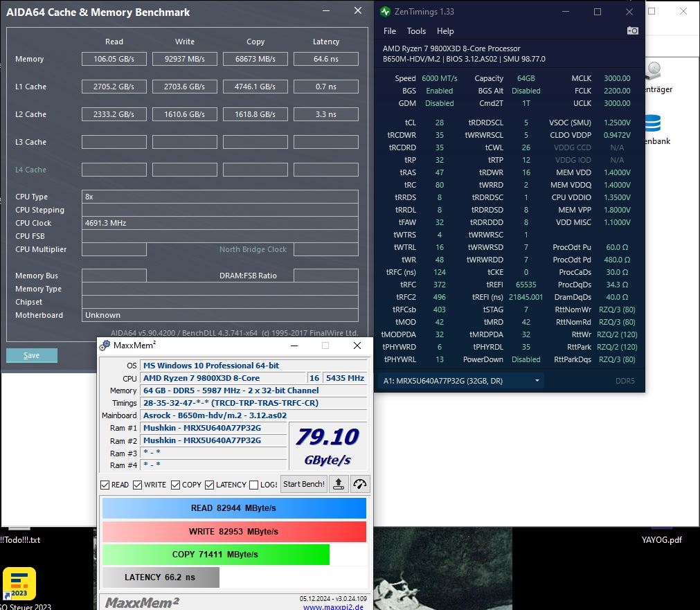700x610 pixels.
Task: Toggle the WRITE checkbox in MaxxMem
Action: 138,485
